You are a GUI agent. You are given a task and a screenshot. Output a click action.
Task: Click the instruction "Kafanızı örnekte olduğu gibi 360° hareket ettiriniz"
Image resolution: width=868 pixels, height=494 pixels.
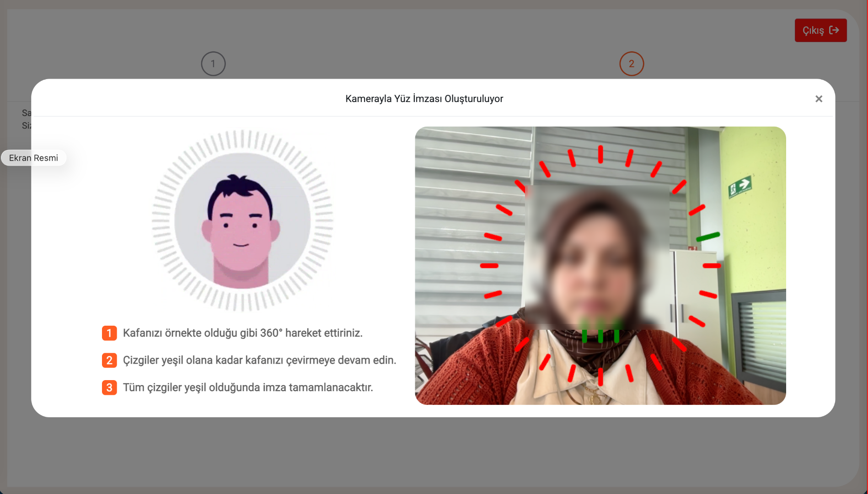(242, 333)
